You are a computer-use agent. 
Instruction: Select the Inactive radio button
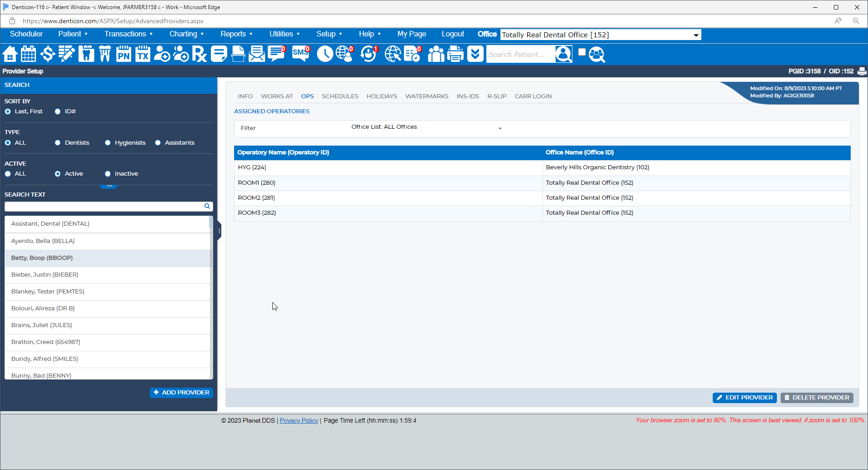[108, 174]
